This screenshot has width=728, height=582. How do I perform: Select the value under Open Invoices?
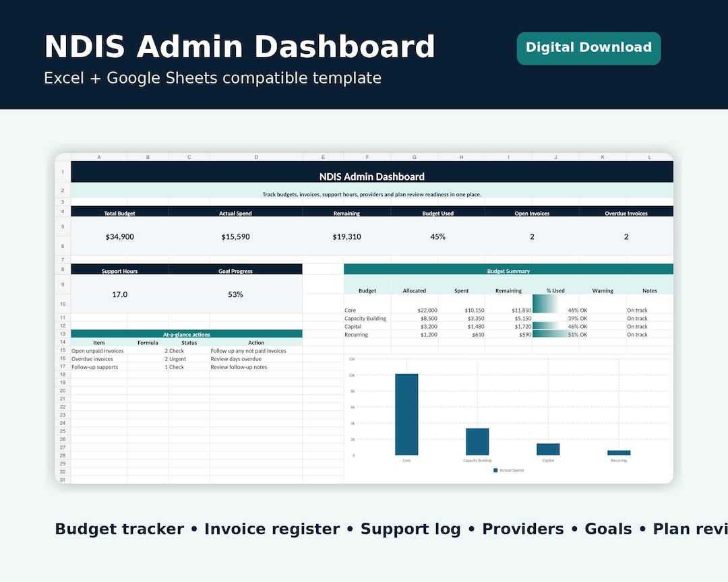tap(532, 236)
